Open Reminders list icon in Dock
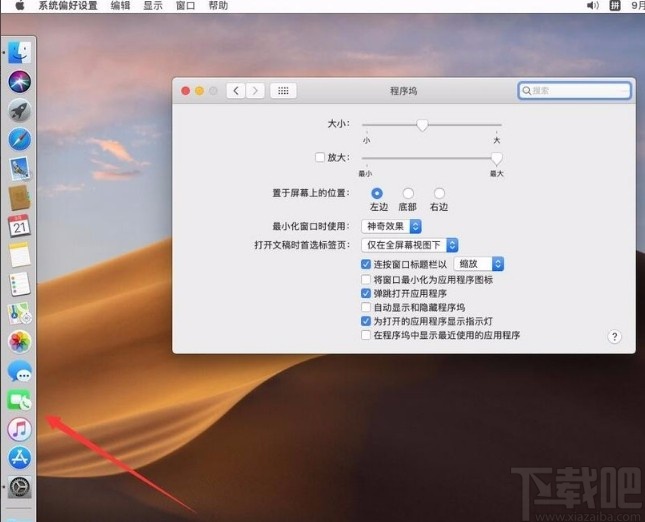Viewport: 645px width, 522px height. coord(19,284)
